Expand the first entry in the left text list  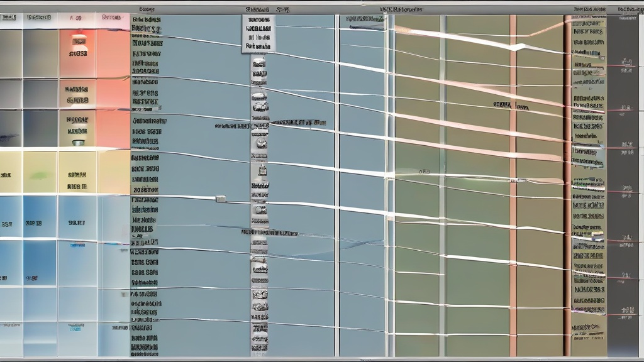146,21
